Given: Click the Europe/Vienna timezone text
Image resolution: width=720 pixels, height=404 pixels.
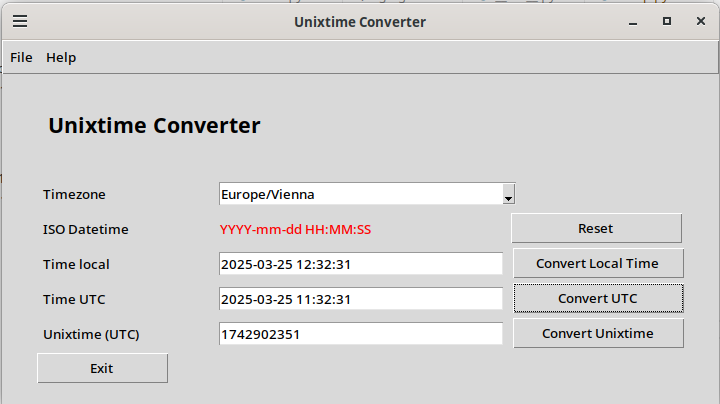Looking at the screenshot, I should (268, 195).
